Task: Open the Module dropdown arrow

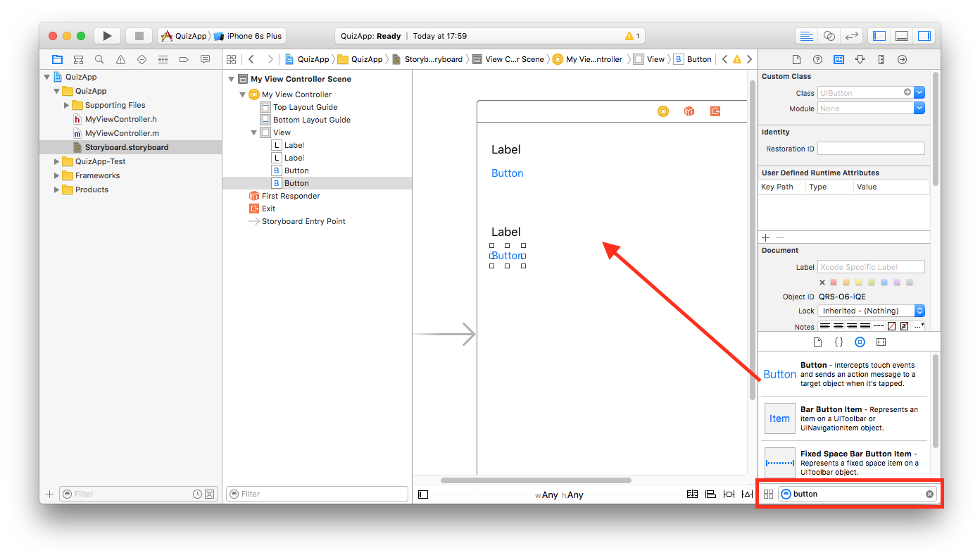Action: (919, 108)
